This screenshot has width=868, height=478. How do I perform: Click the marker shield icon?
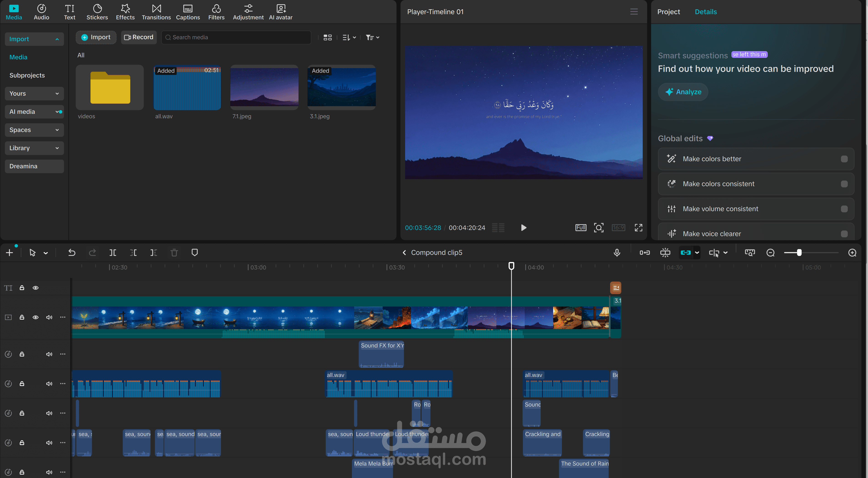pyautogui.click(x=194, y=253)
